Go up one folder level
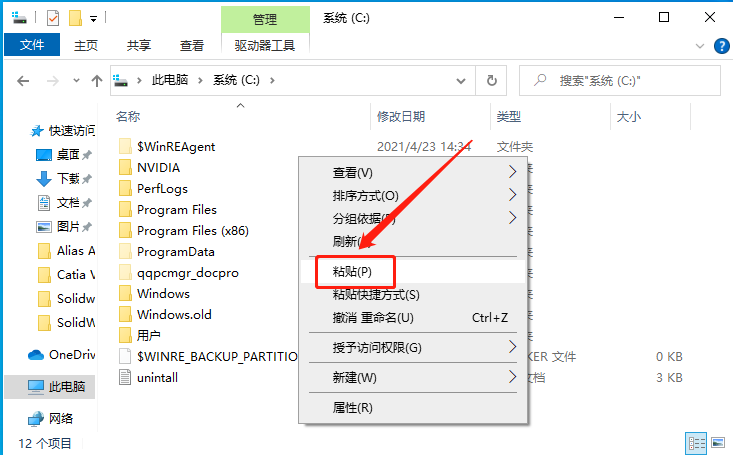This screenshot has width=733, height=455. click(97, 81)
